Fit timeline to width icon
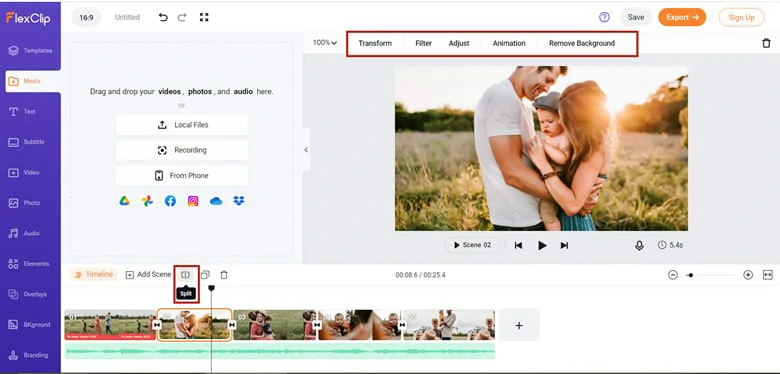Screen dimensions: 780x374 (x=768, y=275)
